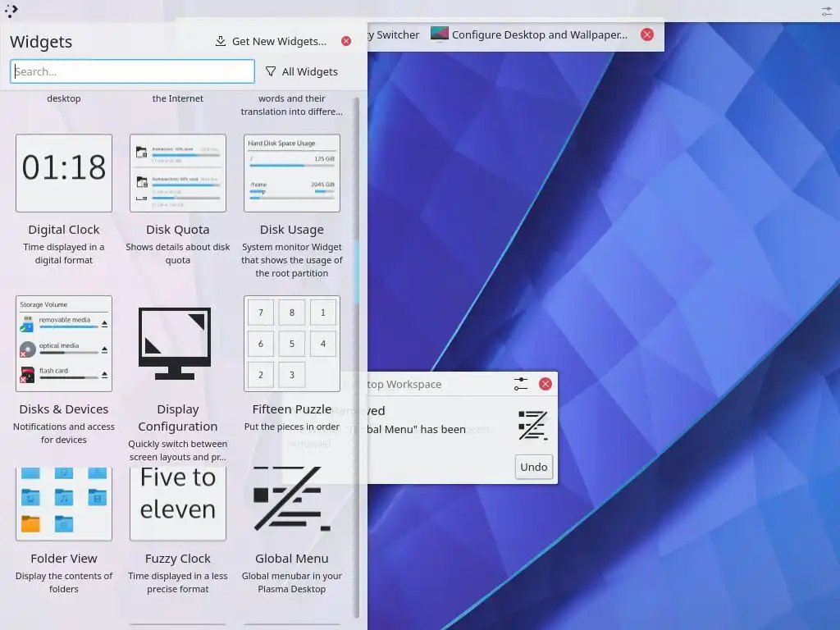Click 'Put the pieces in order' description
The height and width of the screenshot is (630, 840).
tap(292, 427)
